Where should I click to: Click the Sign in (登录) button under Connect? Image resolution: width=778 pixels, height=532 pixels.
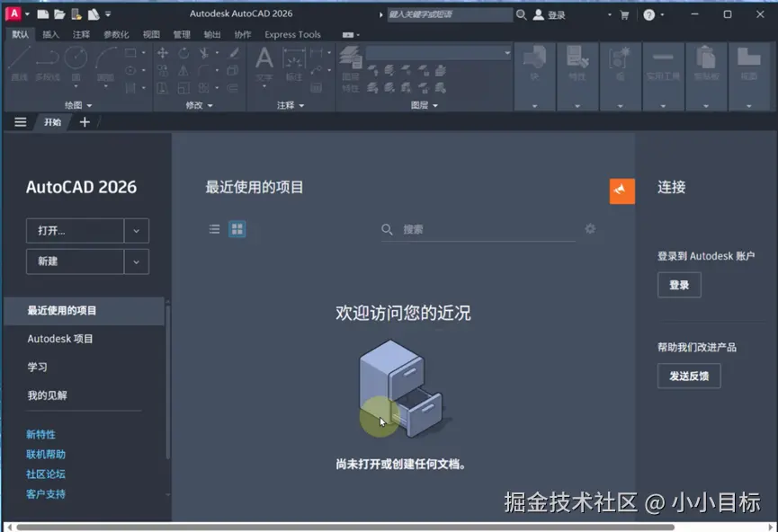[x=679, y=285]
